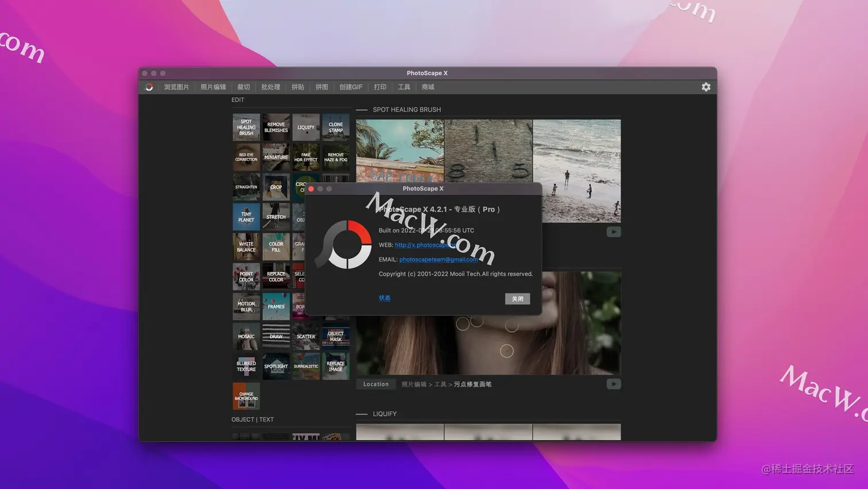This screenshot has height=489, width=868.
Task: Go to the 批处理 tab
Action: click(x=270, y=87)
